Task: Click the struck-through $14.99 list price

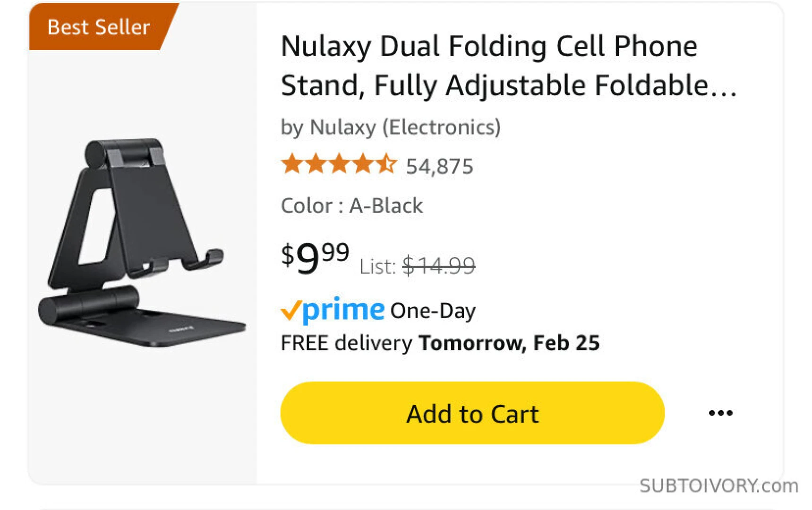Action: click(x=438, y=265)
